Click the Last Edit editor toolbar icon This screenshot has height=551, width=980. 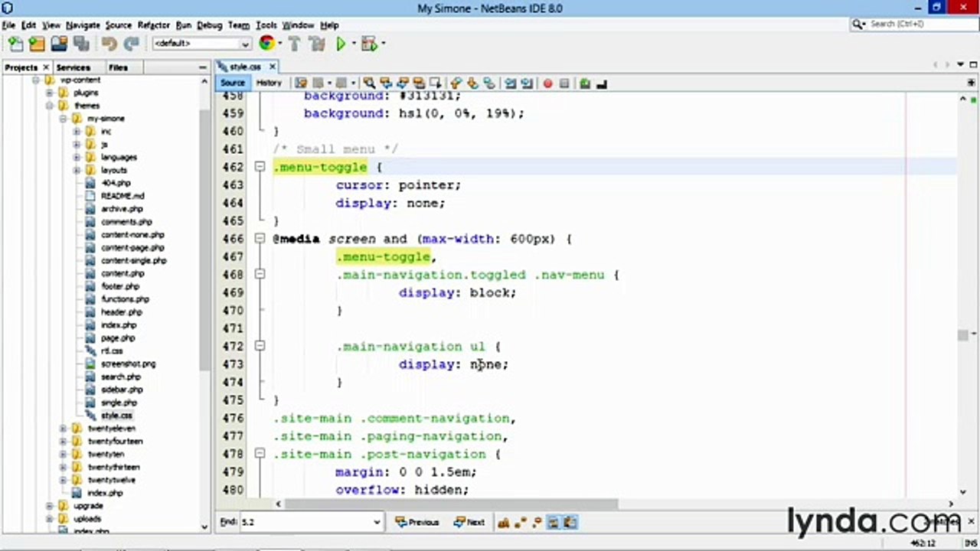pyautogui.click(x=302, y=83)
